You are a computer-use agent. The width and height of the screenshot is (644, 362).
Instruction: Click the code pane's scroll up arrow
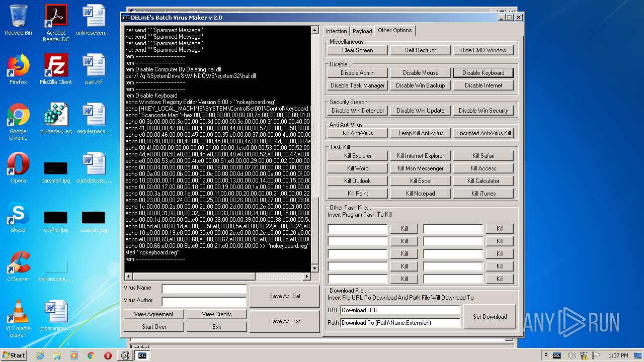coord(315,30)
